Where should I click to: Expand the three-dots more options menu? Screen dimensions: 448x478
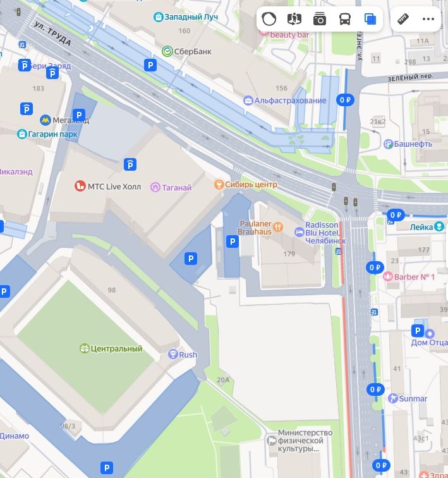coord(428,19)
